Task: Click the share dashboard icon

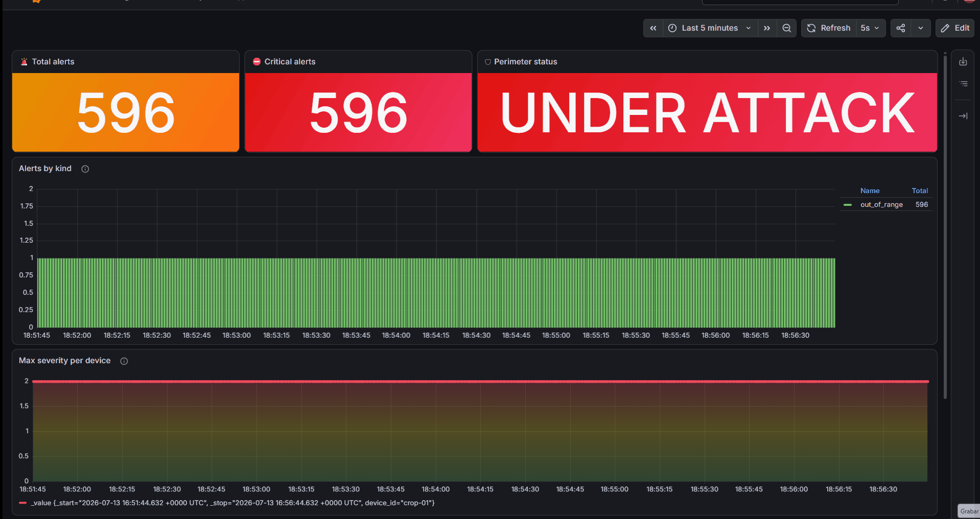Action: point(901,28)
